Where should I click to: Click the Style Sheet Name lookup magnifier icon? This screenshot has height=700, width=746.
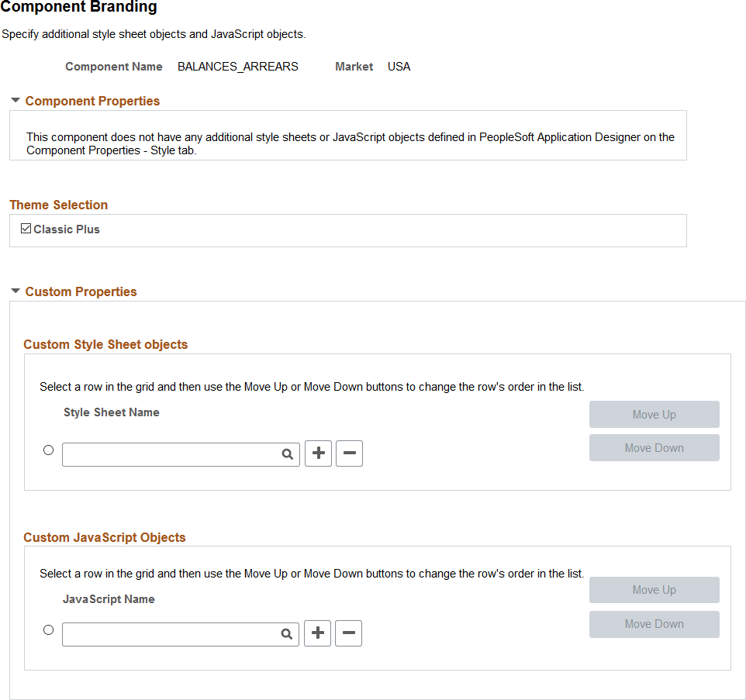pos(287,454)
